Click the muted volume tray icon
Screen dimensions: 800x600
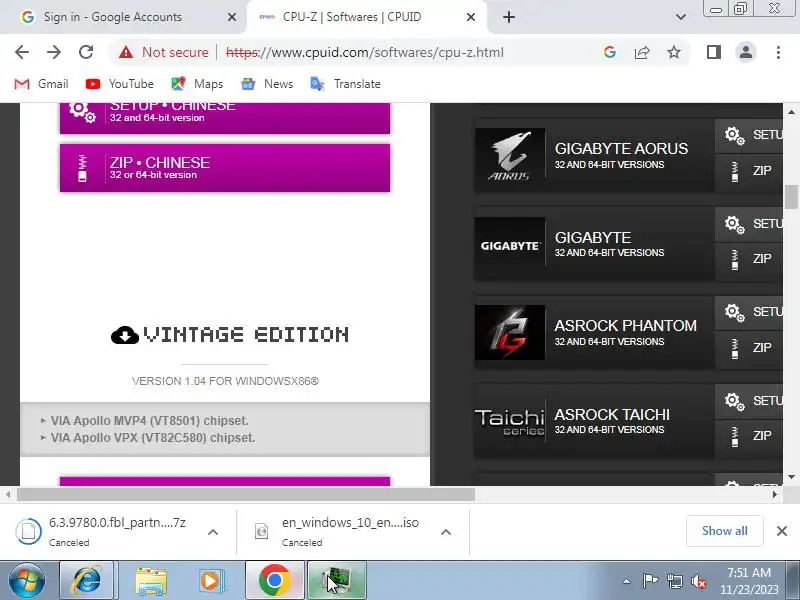[x=699, y=581]
